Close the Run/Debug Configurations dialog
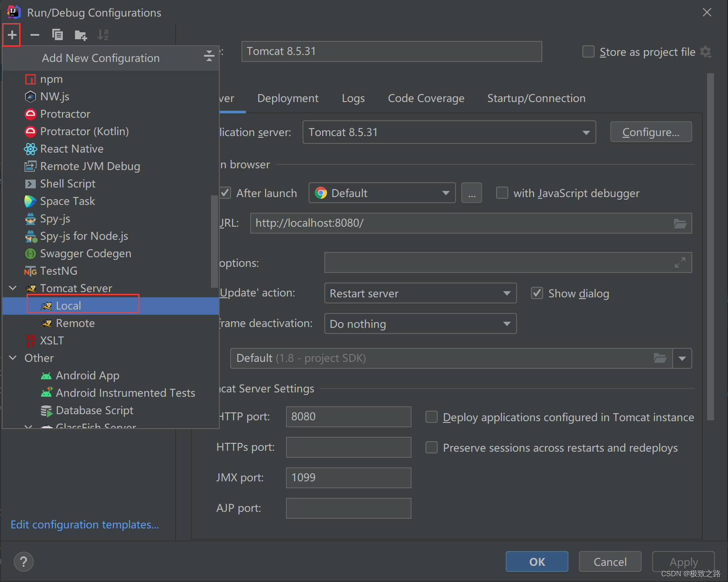The width and height of the screenshot is (728, 582). point(707,12)
